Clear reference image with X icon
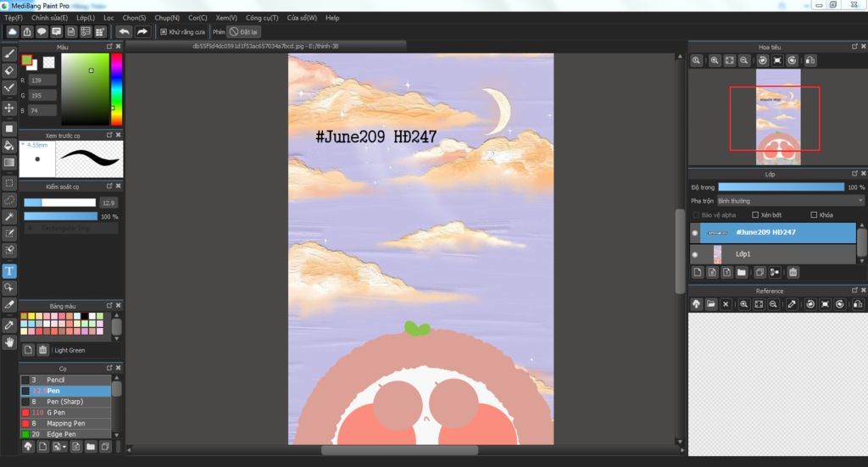The width and height of the screenshot is (868, 467). [726, 304]
